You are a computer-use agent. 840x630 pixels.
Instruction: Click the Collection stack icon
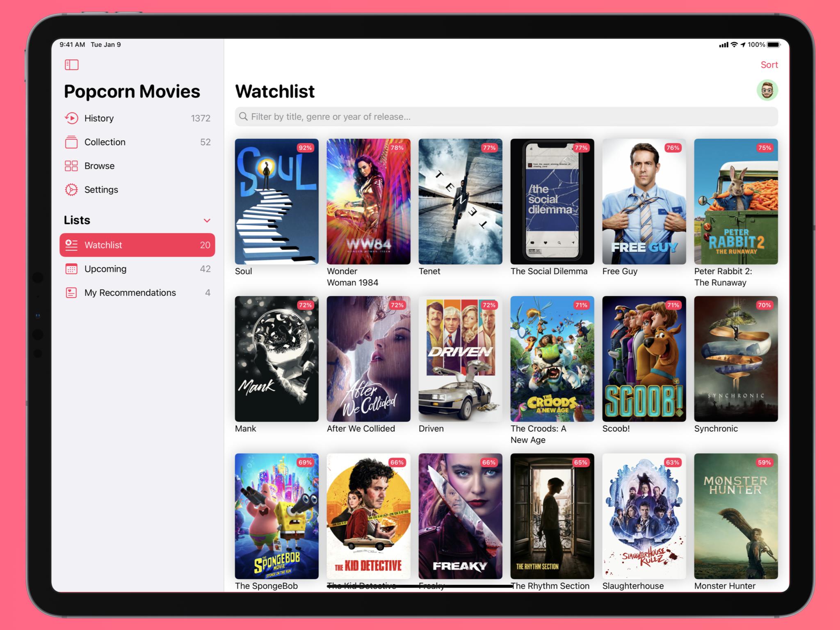pos(71,142)
